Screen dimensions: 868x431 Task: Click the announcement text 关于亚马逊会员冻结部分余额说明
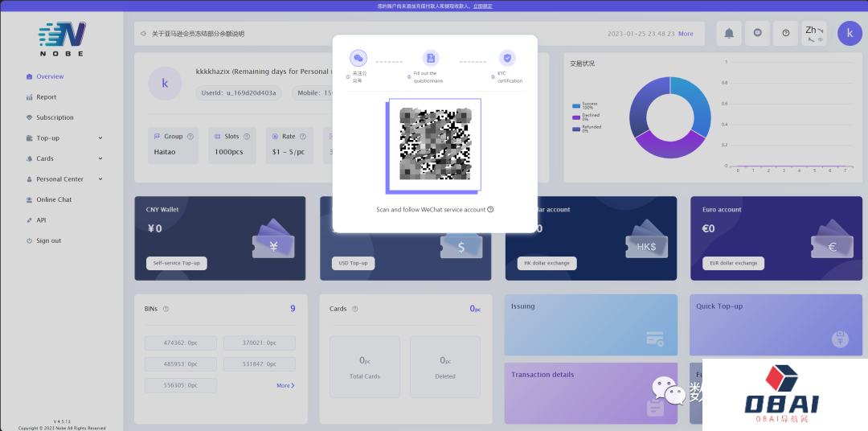pyautogui.click(x=199, y=34)
